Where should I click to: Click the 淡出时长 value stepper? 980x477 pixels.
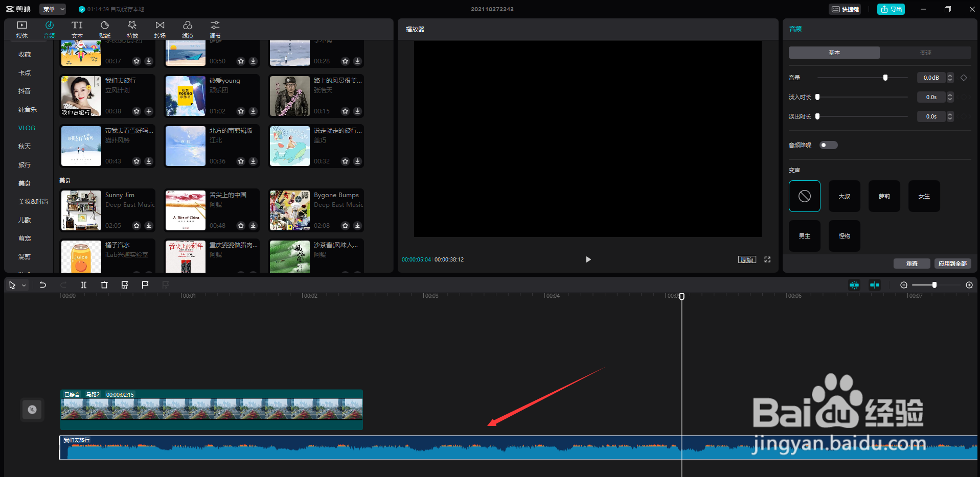950,116
